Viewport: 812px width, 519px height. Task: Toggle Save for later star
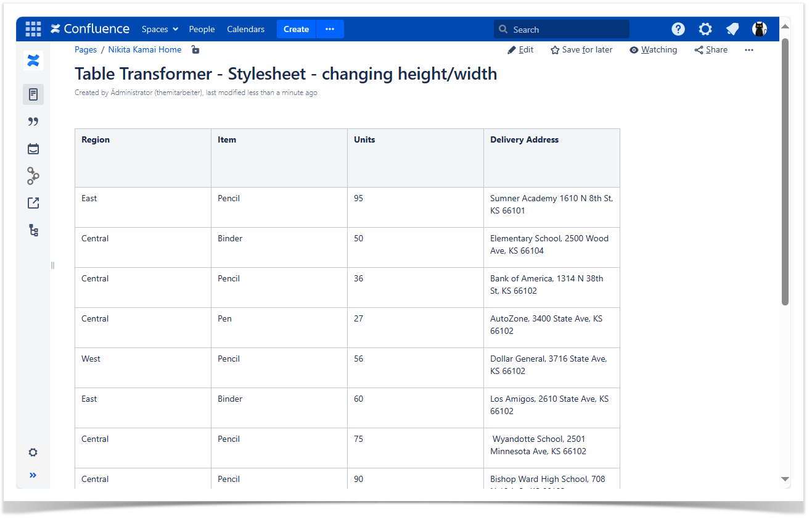point(581,49)
